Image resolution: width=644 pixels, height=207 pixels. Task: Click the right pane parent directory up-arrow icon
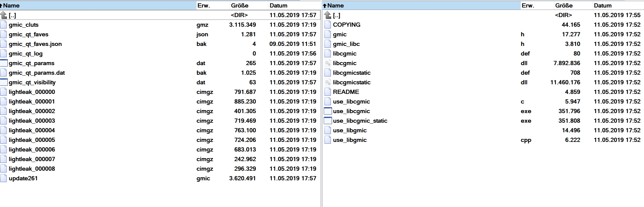(x=328, y=15)
